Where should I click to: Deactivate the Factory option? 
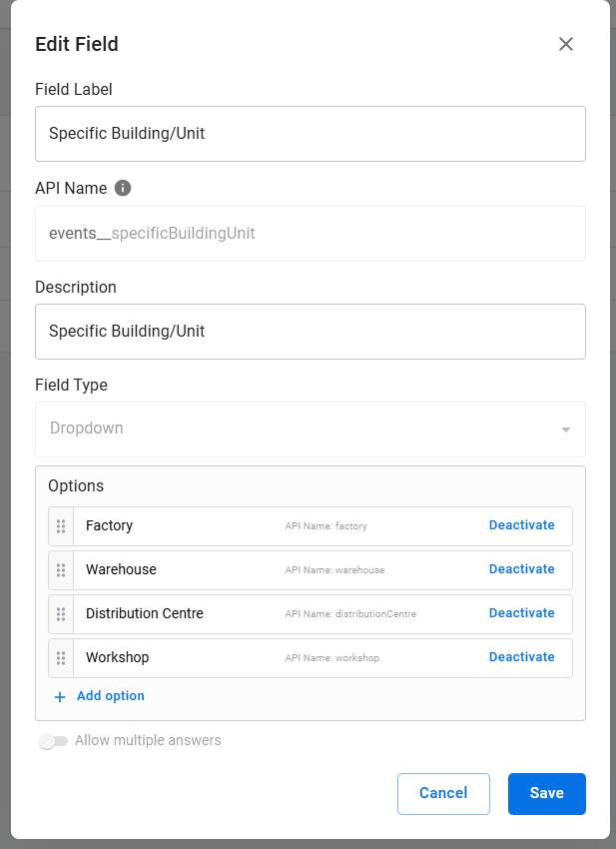tap(521, 525)
